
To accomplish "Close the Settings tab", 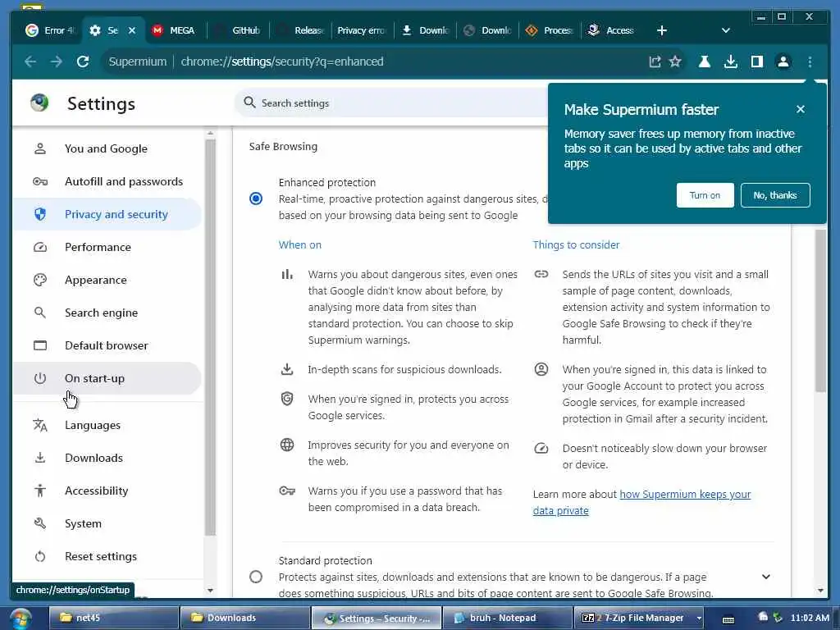I will tap(132, 30).
